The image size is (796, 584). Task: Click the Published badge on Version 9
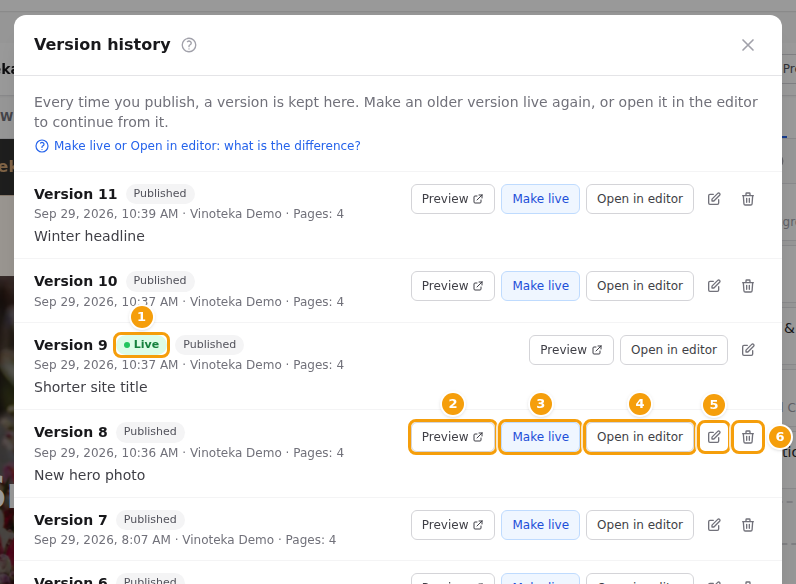tap(209, 344)
